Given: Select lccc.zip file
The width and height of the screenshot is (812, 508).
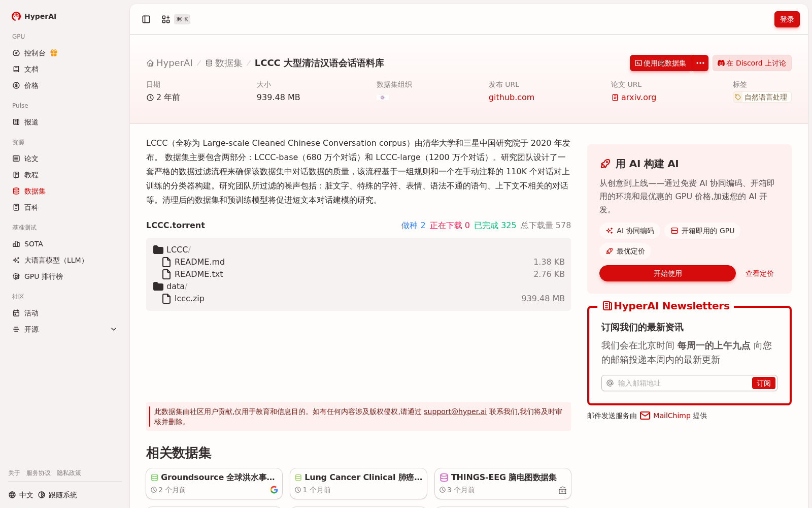Looking at the screenshot, I should [358, 298].
